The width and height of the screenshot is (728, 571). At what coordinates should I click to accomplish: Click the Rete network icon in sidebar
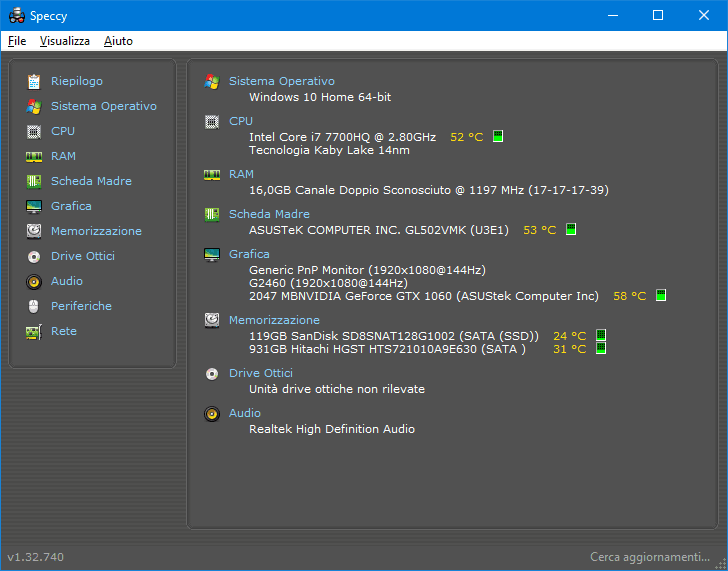pos(34,331)
